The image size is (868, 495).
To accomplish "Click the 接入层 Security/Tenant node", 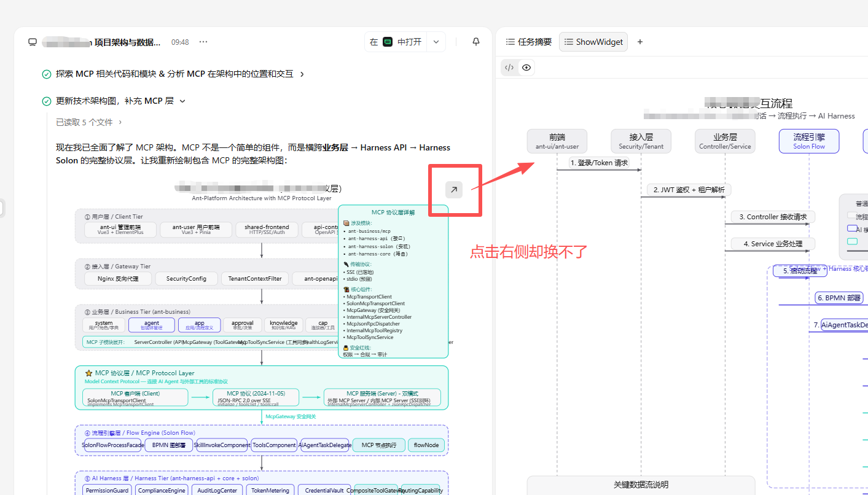I will pyautogui.click(x=641, y=141).
